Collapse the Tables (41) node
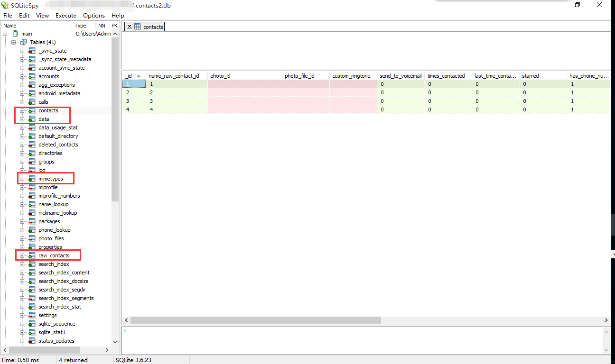 (x=13, y=42)
